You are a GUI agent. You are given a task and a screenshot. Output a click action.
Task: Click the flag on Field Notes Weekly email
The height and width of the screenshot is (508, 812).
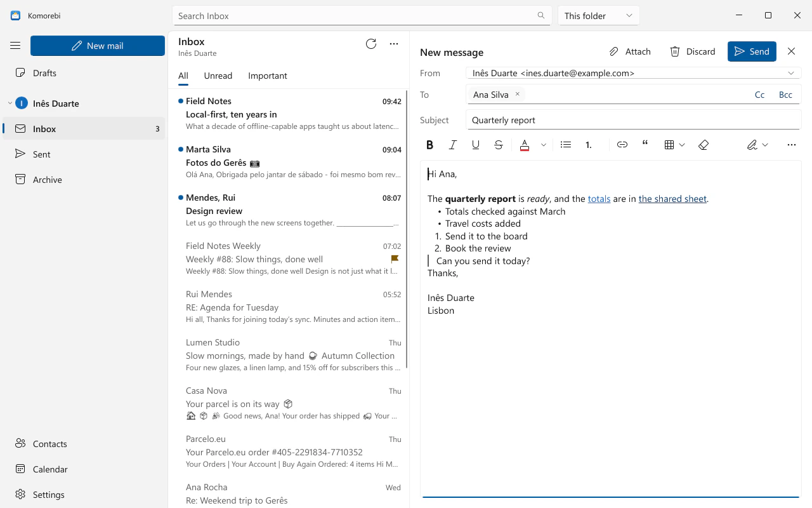(x=395, y=259)
